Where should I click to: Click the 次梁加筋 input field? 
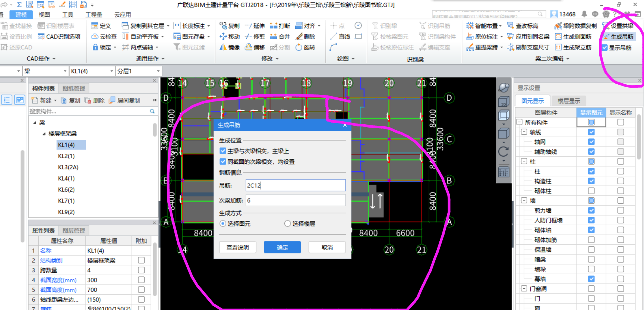pyautogui.click(x=296, y=200)
